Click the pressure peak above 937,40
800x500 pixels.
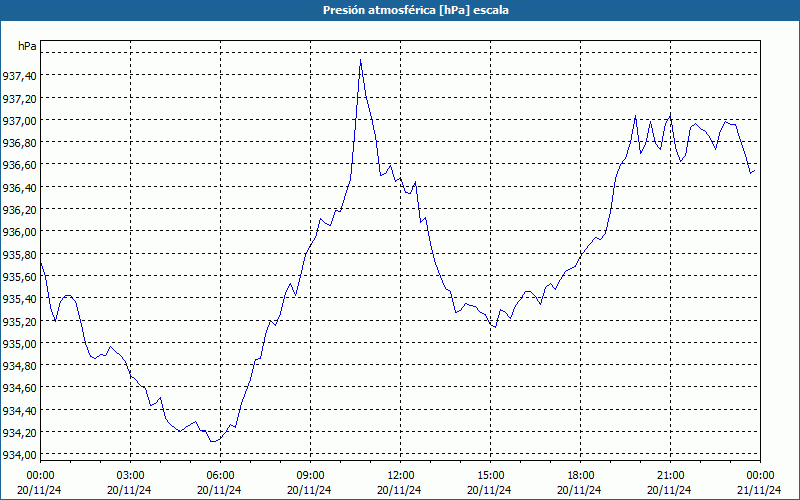point(361,60)
